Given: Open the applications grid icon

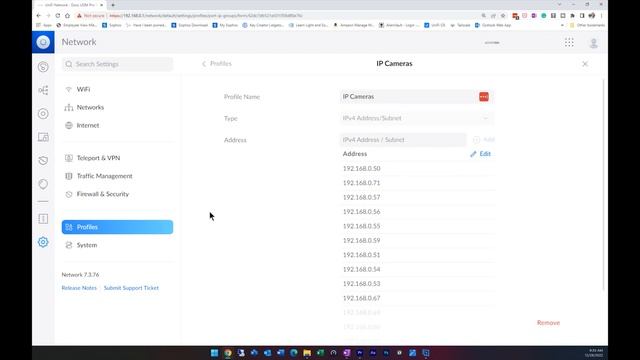Looking at the screenshot, I should tap(569, 42).
